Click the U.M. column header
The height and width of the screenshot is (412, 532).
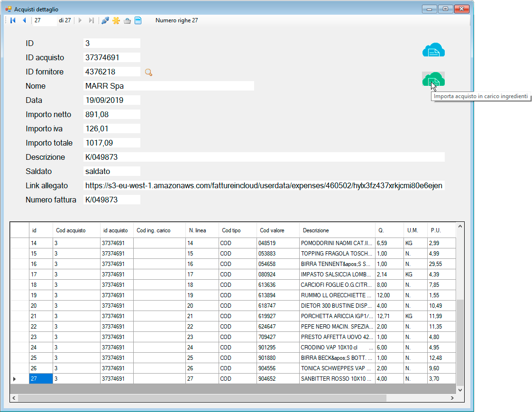point(416,230)
